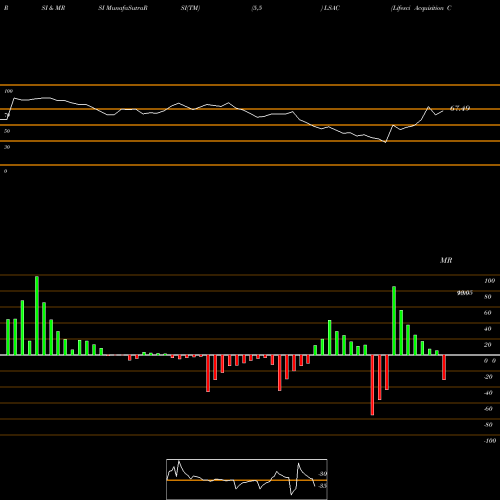
Task: Click the 'MR' panel label
Action: tap(446, 260)
